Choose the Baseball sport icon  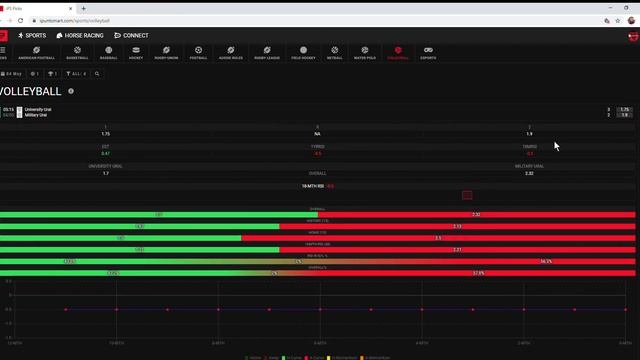point(109,50)
